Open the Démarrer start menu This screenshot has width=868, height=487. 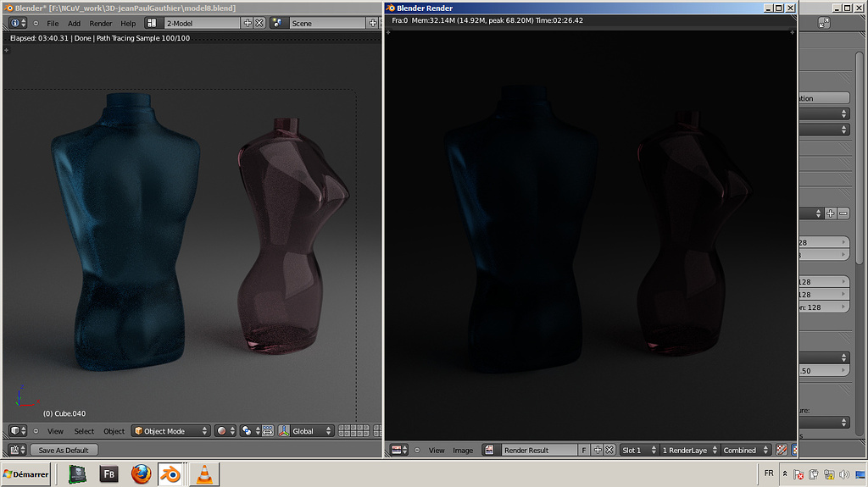[x=26, y=474]
